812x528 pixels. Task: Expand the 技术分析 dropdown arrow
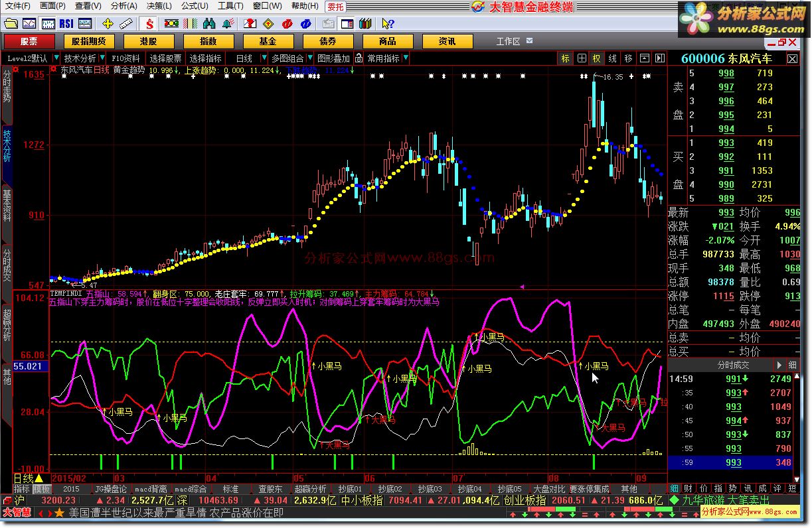point(102,58)
